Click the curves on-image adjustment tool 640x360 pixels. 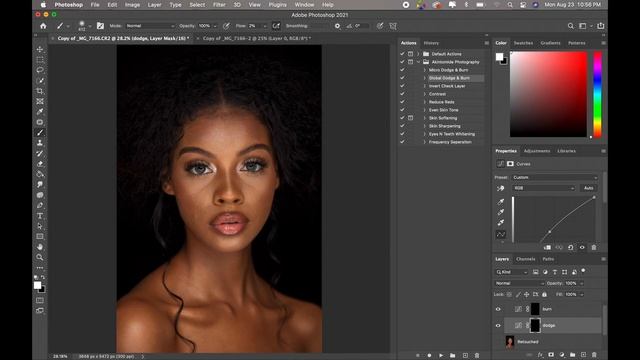pos(500,188)
